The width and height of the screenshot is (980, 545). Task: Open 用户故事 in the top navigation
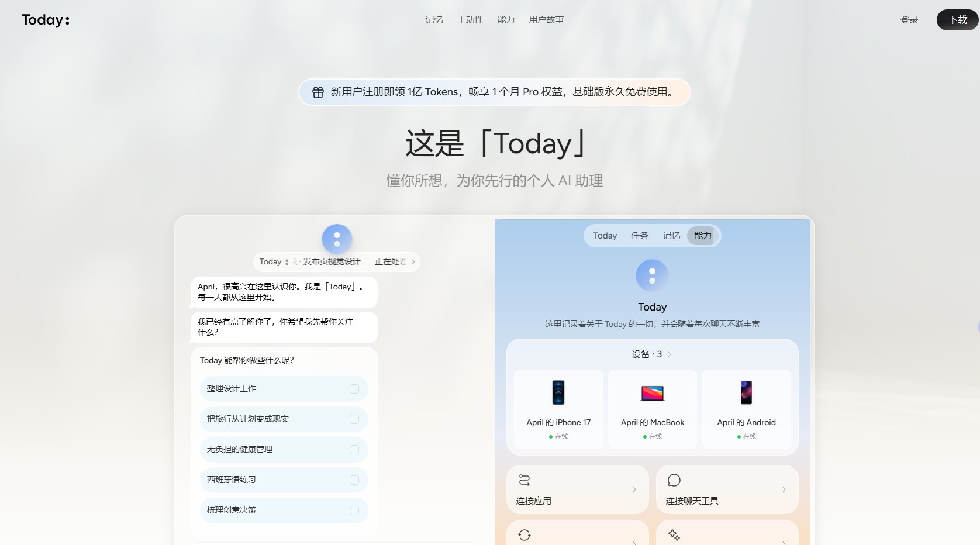(546, 20)
